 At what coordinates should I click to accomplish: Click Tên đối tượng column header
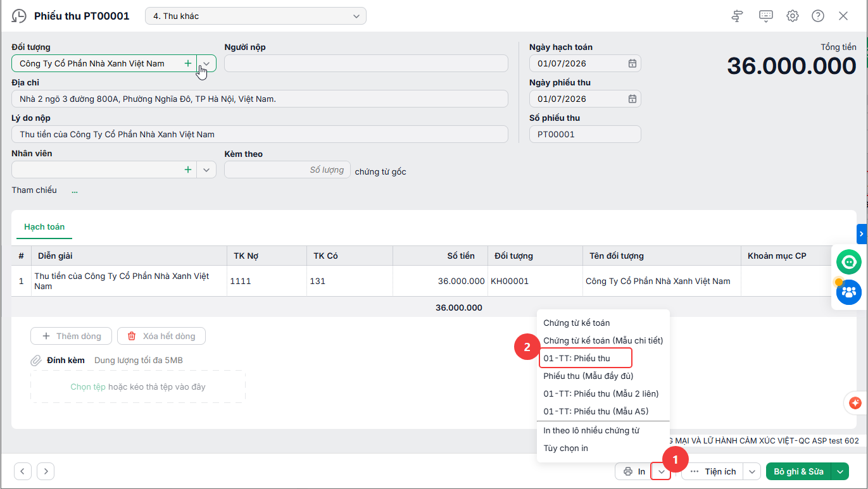[662, 256]
